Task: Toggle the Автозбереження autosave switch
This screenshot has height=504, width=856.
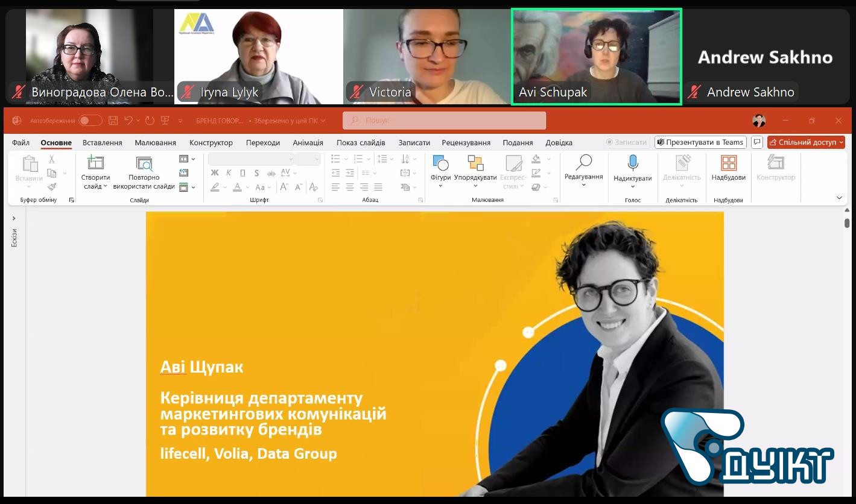Action: click(90, 121)
